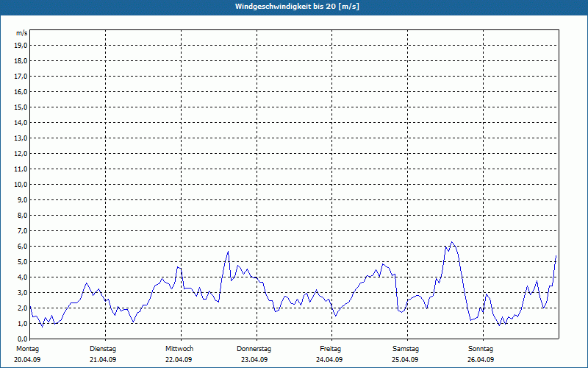Click the date 21.04.09
Viewport: 588px width, 368px height.
point(103,360)
